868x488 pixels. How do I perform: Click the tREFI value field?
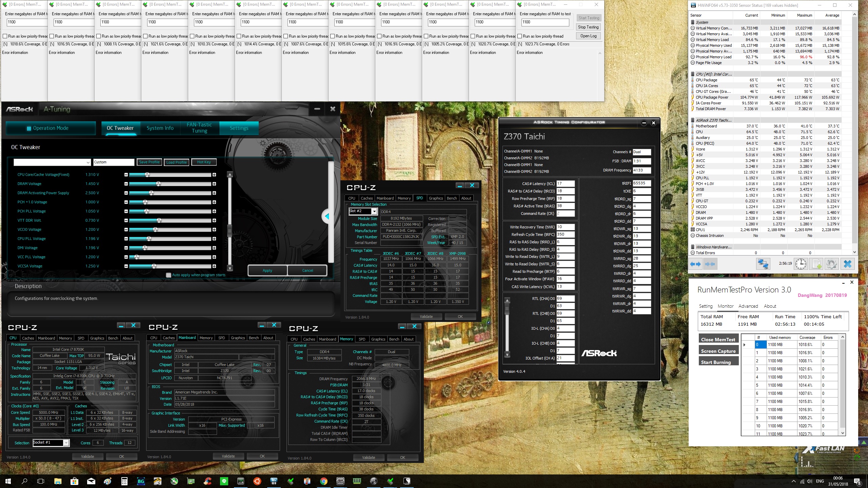[x=642, y=183]
